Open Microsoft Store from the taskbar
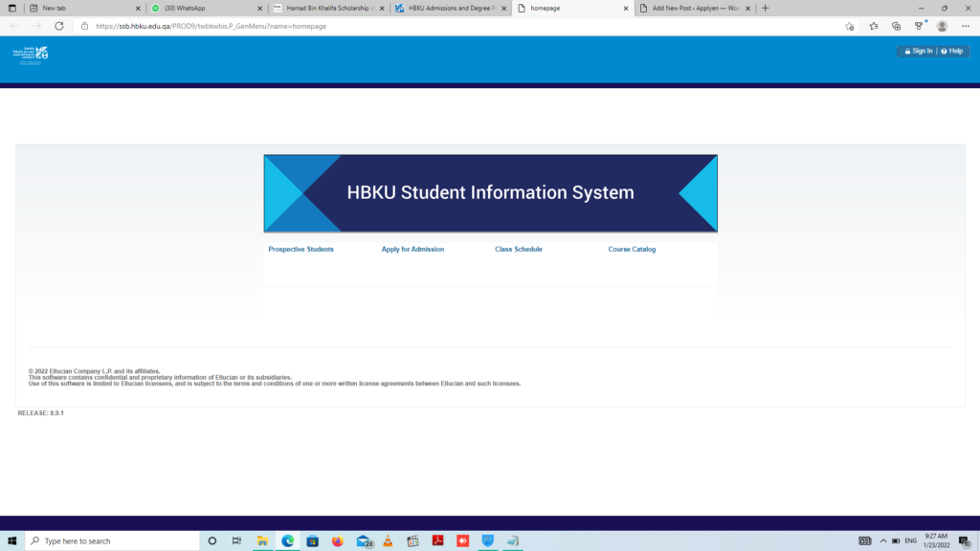Screen dimensions: 980x551 click(313, 541)
